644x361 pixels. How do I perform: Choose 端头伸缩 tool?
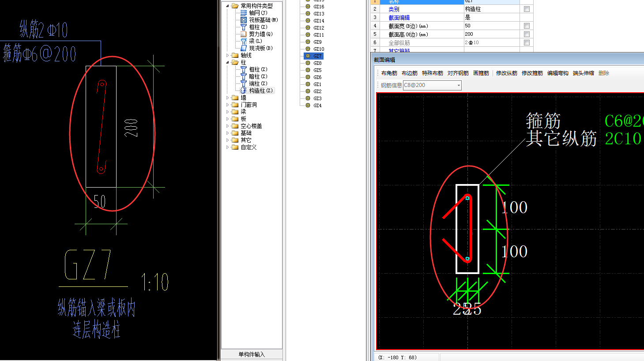[x=584, y=73]
